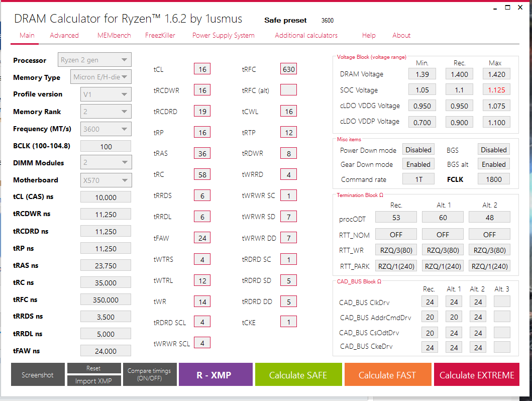Click the tRFC value 630
This screenshot has width=532, height=401.
pyautogui.click(x=288, y=69)
